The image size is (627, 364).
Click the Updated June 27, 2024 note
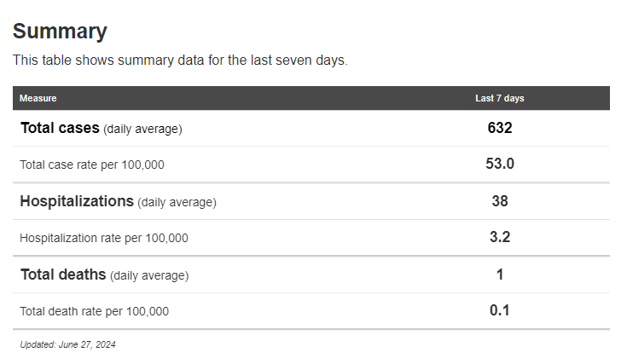click(x=67, y=345)
